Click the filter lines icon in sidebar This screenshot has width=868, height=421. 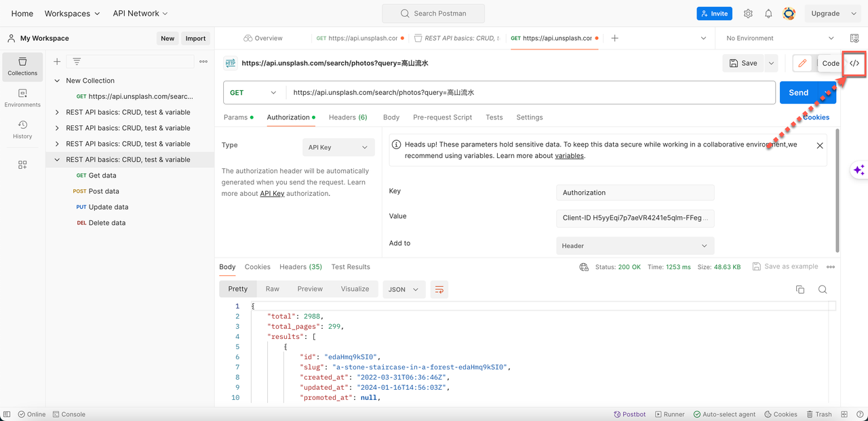[x=77, y=62]
